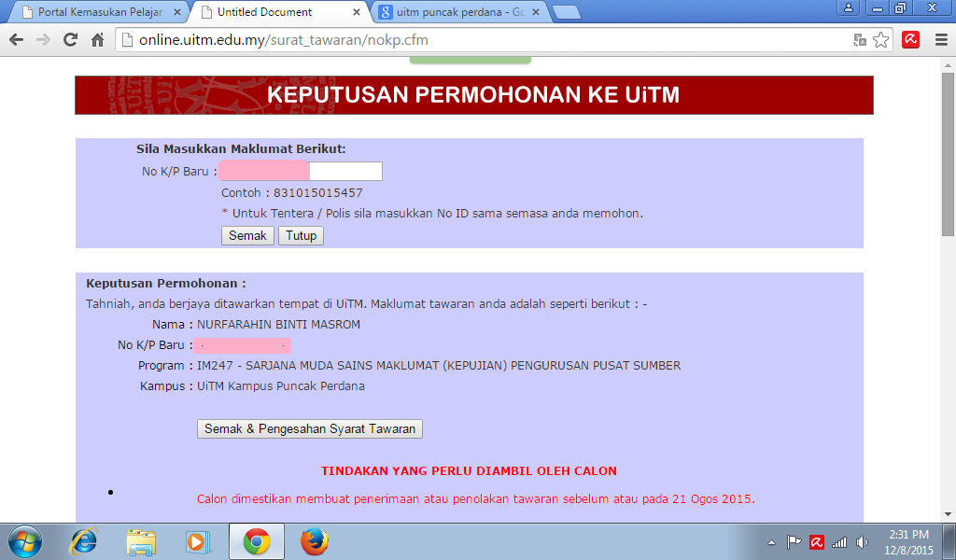Image resolution: width=956 pixels, height=560 pixels.
Task: Close the Portal Kemasukan Pelajar tab
Action: [x=176, y=11]
